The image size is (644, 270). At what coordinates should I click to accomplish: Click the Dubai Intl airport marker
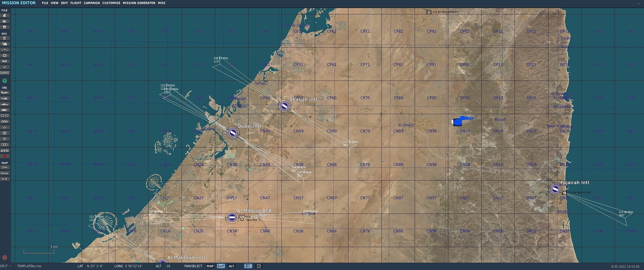pyautogui.click(x=233, y=133)
